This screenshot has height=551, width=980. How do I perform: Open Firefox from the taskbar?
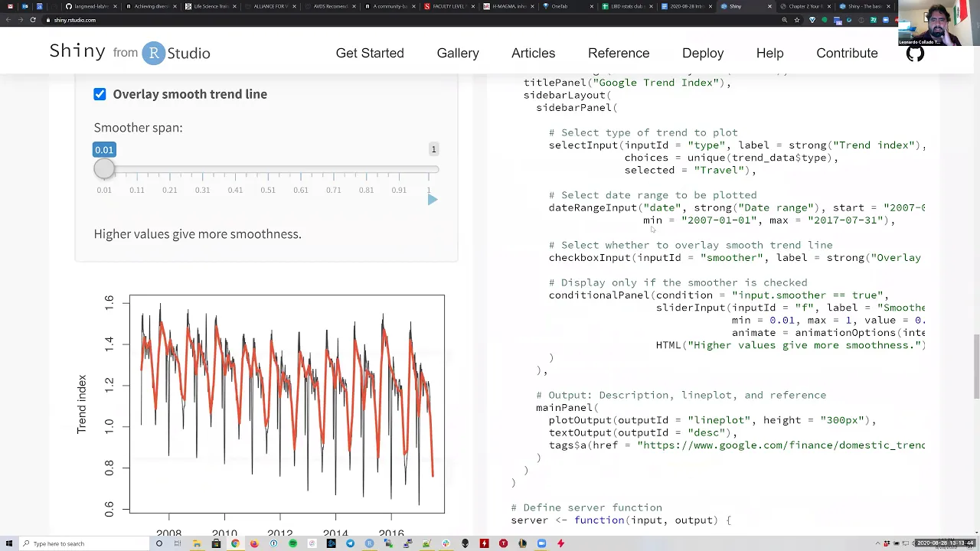click(254, 543)
